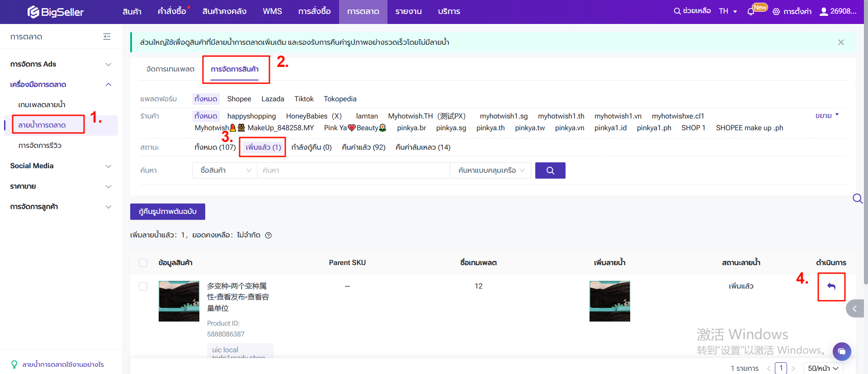Click the restore original images button
Viewport: 868px width, 374px height.
(x=168, y=212)
